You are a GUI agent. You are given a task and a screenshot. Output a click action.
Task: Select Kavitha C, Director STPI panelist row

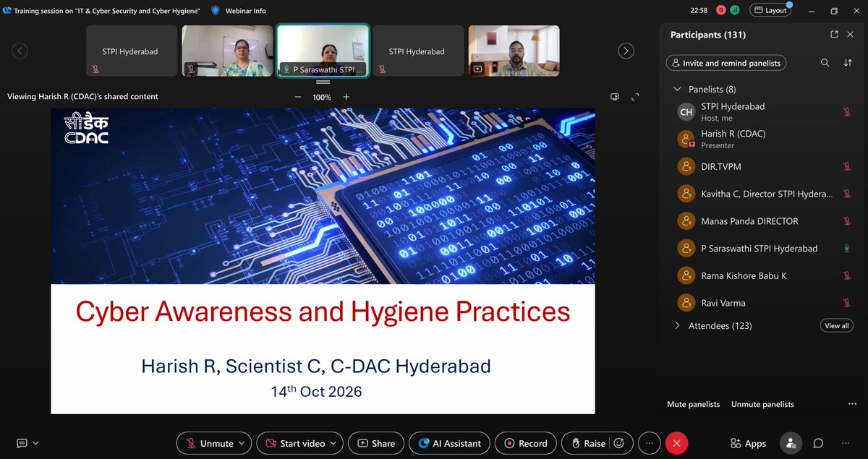(x=763, y=194)
